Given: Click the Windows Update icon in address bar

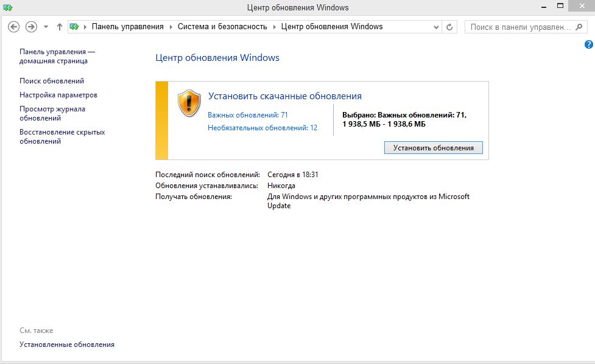Looking at the screenshot, I should point(74,27).
